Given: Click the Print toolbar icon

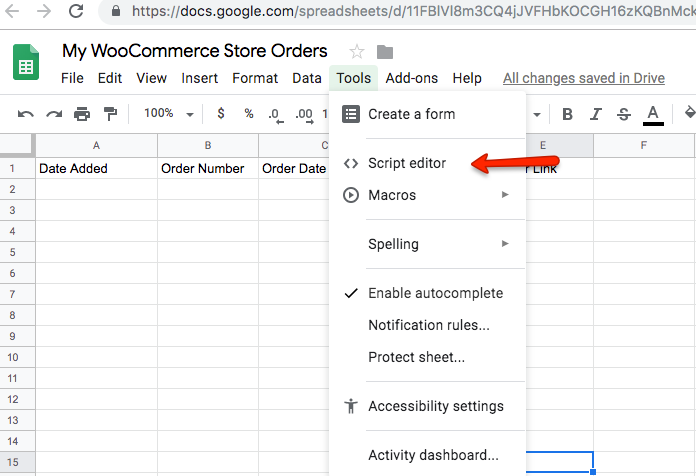Looking at the screenshot, I should (82, 114).
